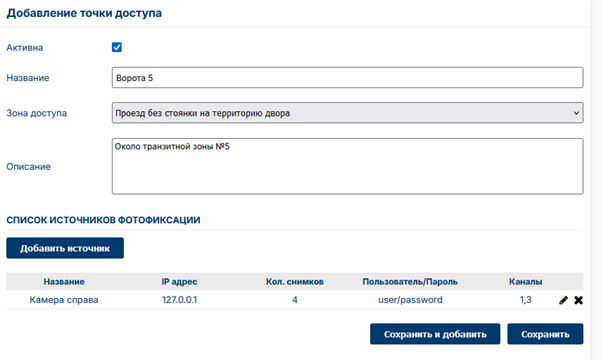This screenshot has width=601, height=360.
Task: Click the 127.0.0.1 IP address cell
Action: click(x=179, y=300)
